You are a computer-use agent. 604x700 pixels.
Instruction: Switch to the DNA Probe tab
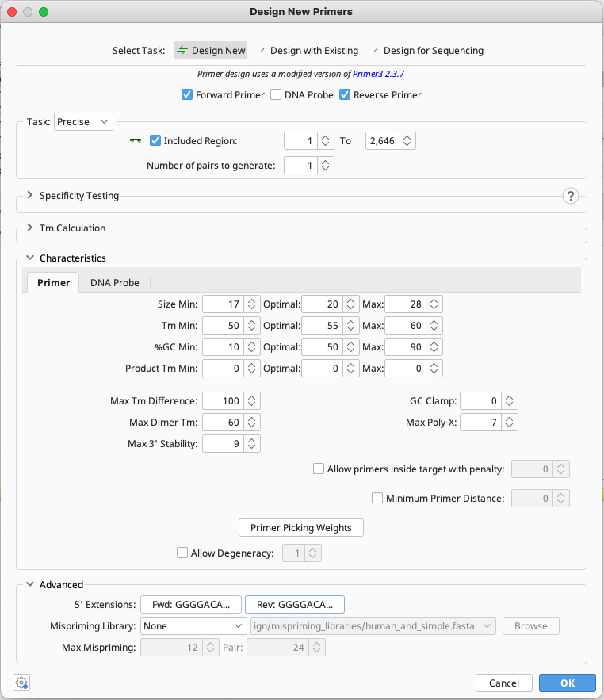pyautogui.click(x=115, y=281)
